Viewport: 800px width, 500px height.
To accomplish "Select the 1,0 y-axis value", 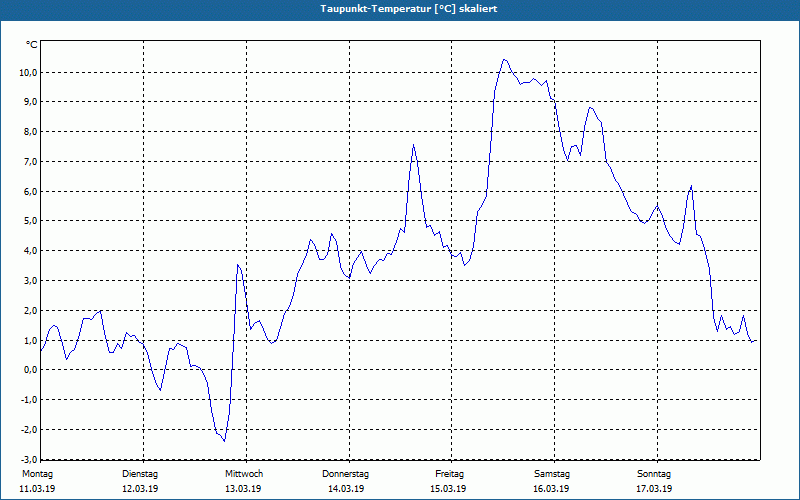I will click(30, 340).
